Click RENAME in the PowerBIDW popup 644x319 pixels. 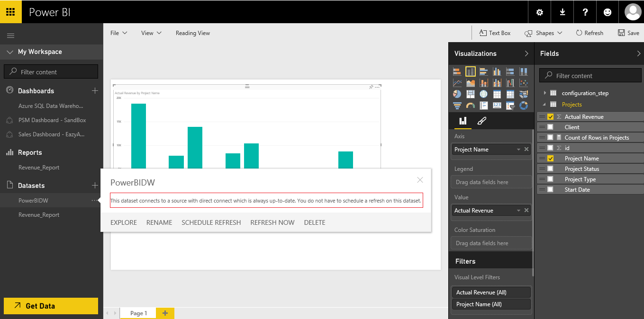159,222
